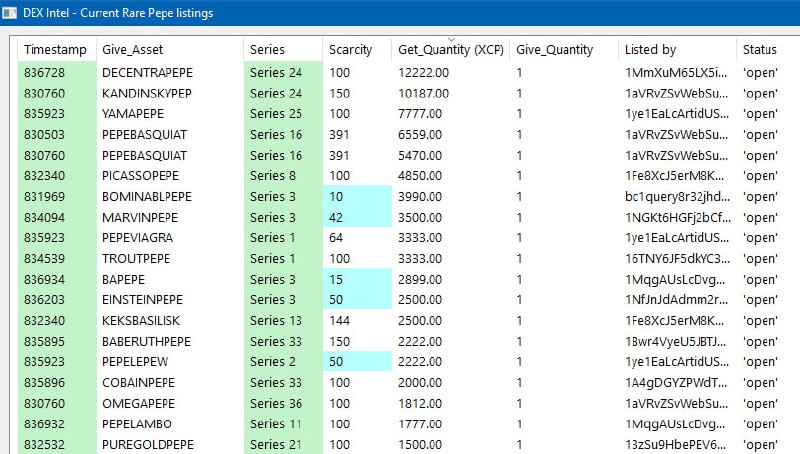The image size is (800, 454).
Task: Select the MARVINPEPE asset cell
Action: pos(170,217)
